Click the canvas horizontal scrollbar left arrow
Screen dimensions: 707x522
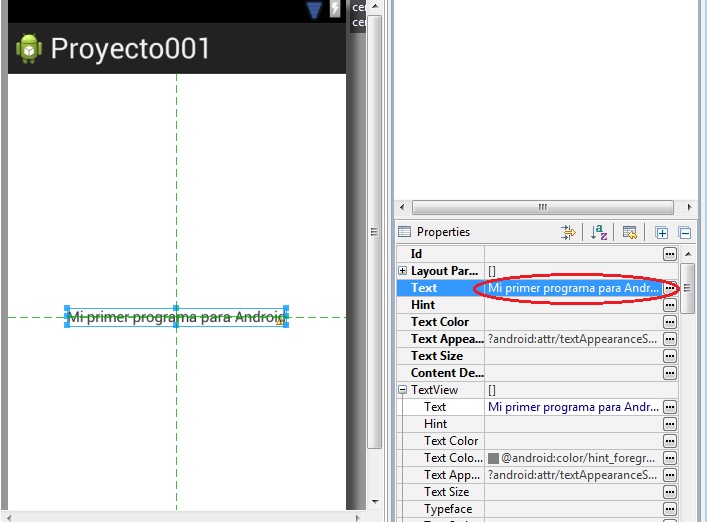pyautogui.click(x=9, y=517)
